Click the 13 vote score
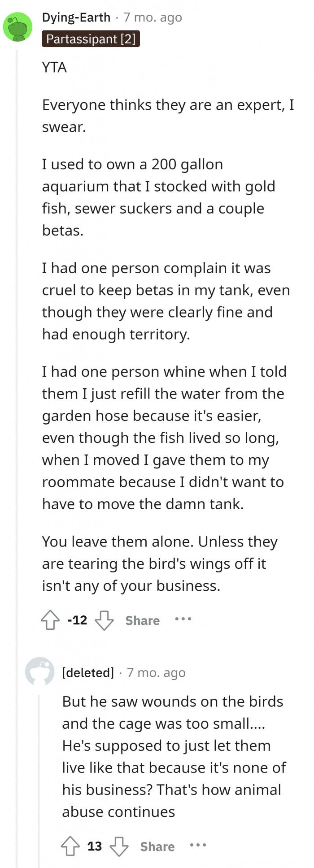This screenshot has width=314, height=868. (95, 846)
